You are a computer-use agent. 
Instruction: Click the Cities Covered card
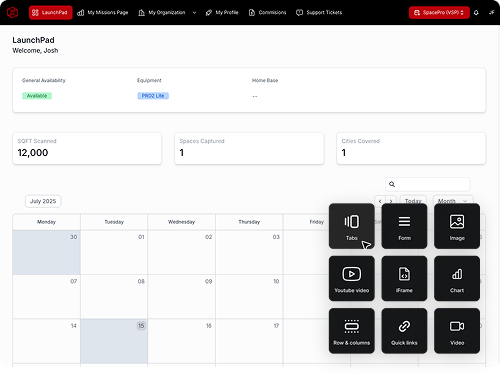[411, 148]
